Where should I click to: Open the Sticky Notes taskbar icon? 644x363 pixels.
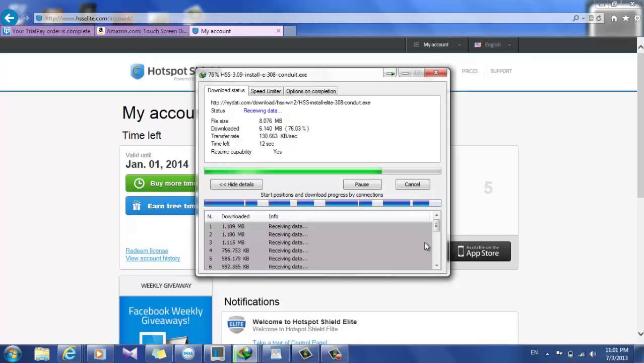click(159, 354)
